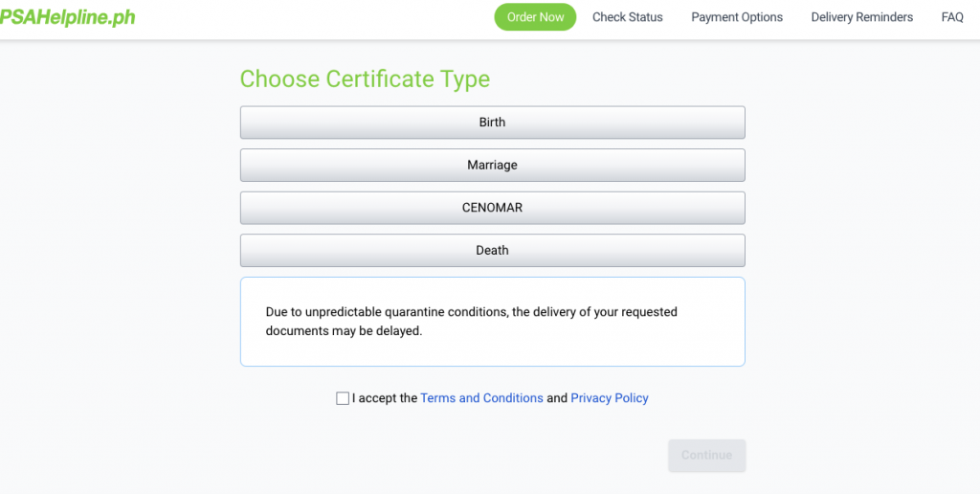980x494 pixels.
Task: Click the disabled Continue button
Action: 707,456
